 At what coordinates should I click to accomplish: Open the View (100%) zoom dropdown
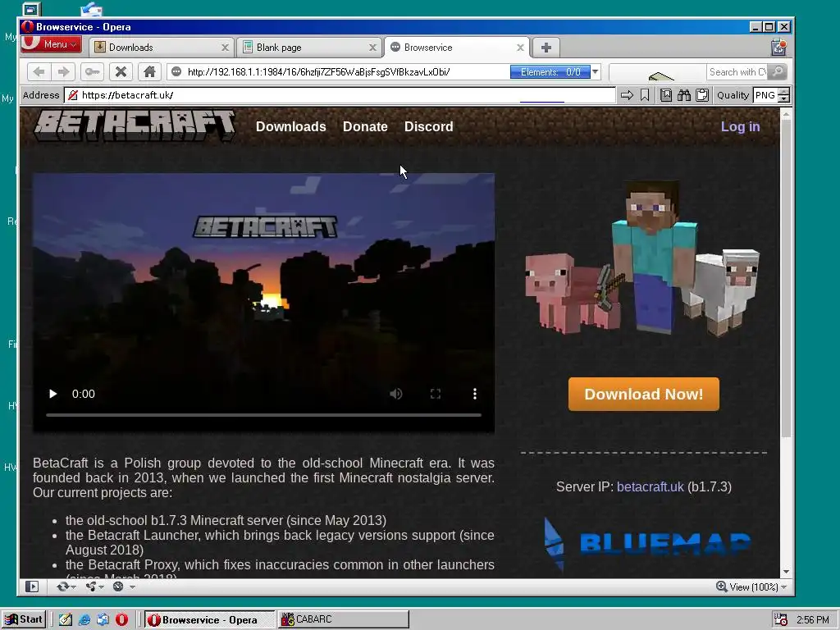(x=751, y=587)
